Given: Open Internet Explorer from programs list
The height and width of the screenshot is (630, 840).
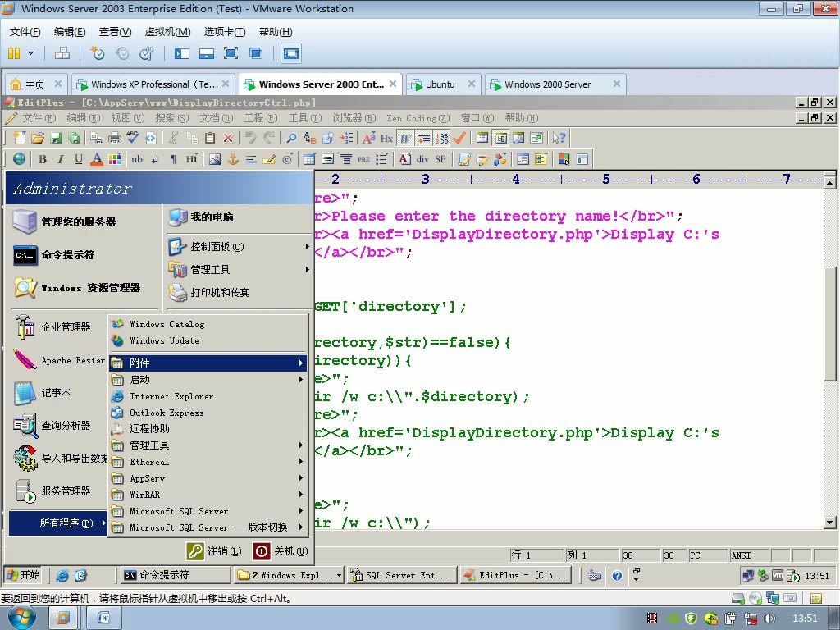Looking at the screenshot, I should pos(208,396).
